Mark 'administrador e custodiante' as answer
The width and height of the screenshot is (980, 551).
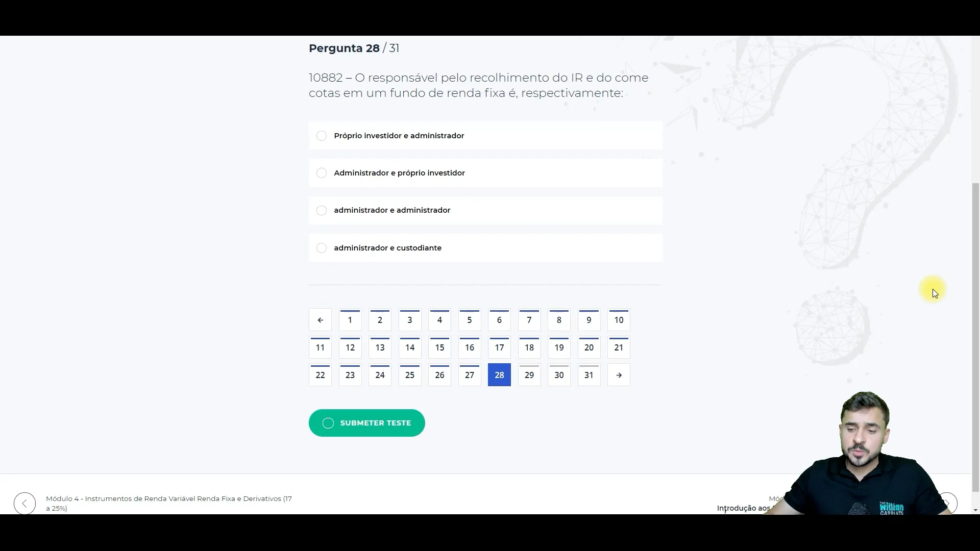pyautogui.click(x=485, y=248)
